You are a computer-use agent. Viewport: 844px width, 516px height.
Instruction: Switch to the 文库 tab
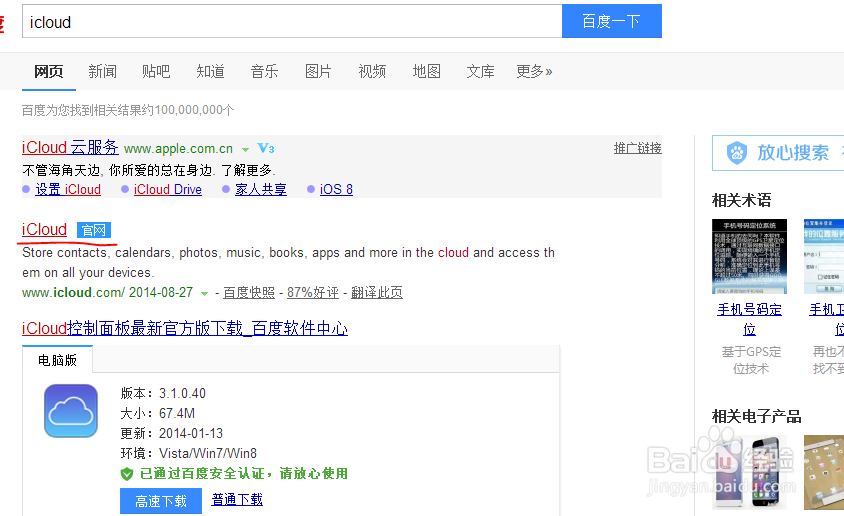click(x=480, y=71)
